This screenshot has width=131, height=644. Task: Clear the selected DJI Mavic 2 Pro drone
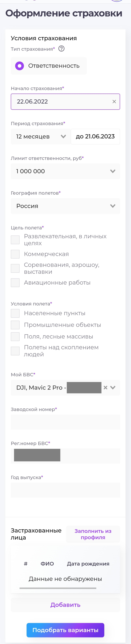(x=106, y=388)
